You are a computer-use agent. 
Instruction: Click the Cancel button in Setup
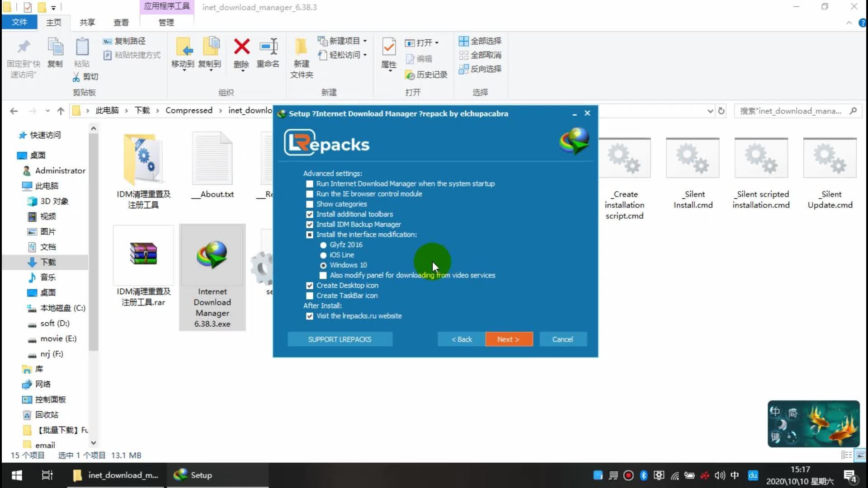click(562, 339)
